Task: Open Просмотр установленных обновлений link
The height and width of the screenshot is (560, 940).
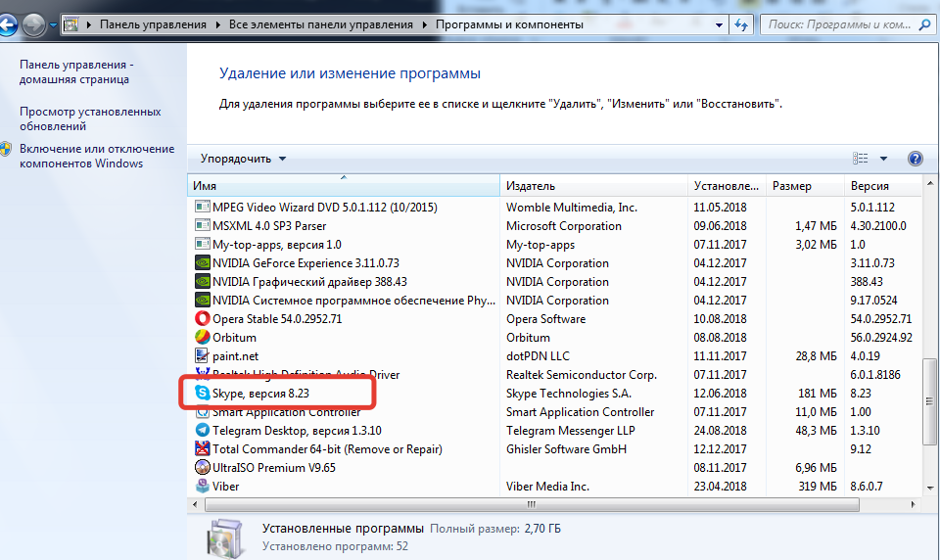Action: pyautogui.click(x=90, y=119)
